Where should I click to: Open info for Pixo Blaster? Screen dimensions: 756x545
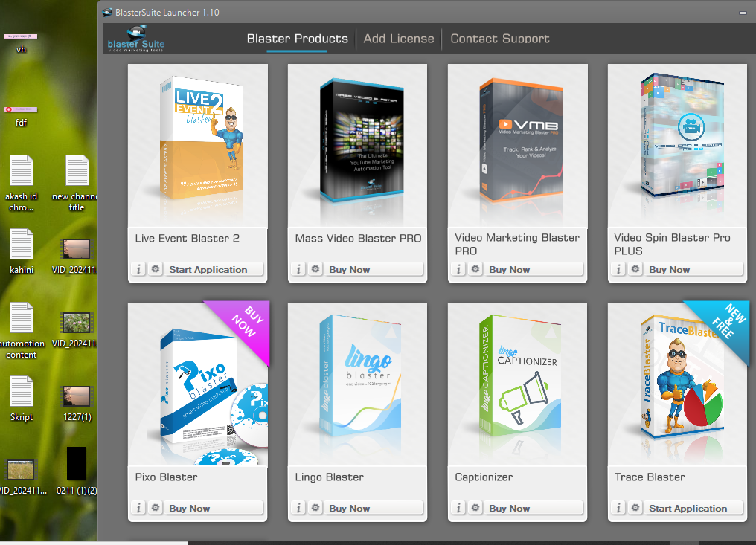pyautogui.click(x=138, y=507)
